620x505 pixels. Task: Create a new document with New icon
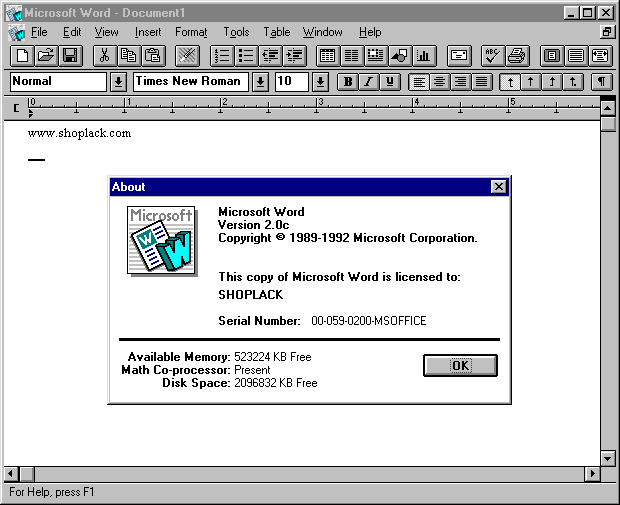(x=22, y=56)
